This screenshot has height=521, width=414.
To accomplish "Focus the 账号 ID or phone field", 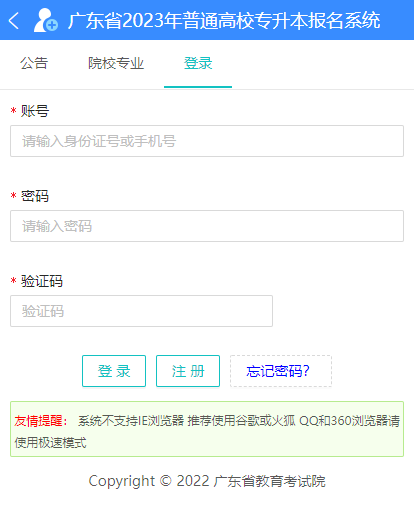I will coord(207,141).
